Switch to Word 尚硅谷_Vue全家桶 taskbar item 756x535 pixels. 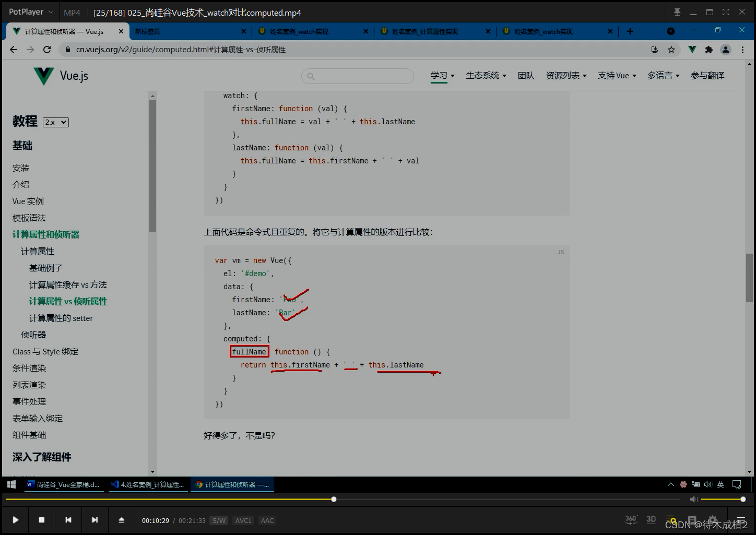(64, 484)
